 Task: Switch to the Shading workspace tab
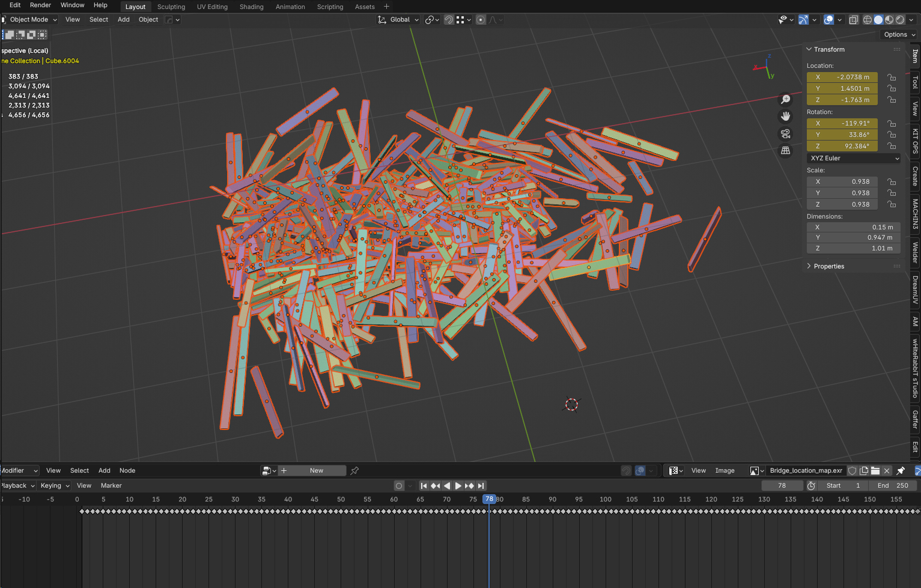tap(251, 7)
